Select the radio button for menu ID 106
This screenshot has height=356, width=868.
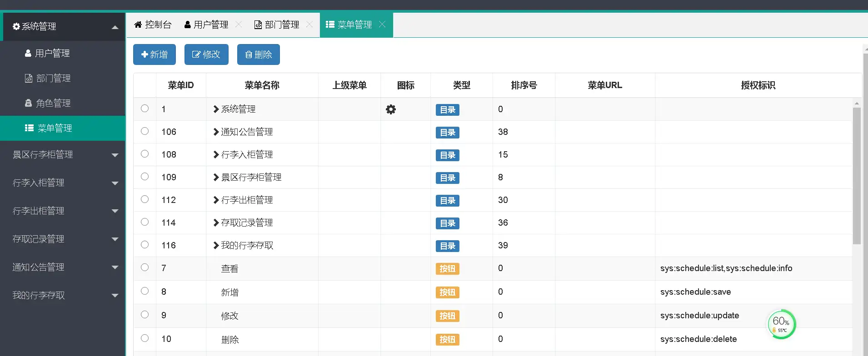click(x=145, y=131)
